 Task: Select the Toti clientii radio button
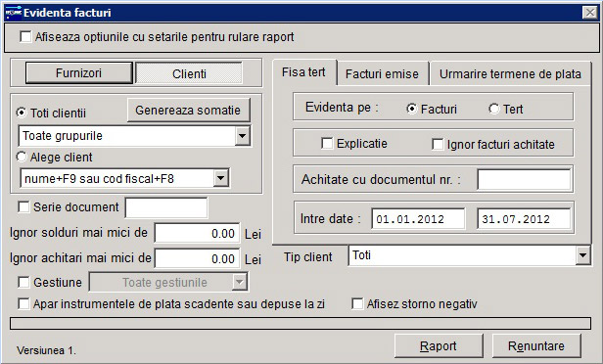pyautogui.click(x=22, y=113)
